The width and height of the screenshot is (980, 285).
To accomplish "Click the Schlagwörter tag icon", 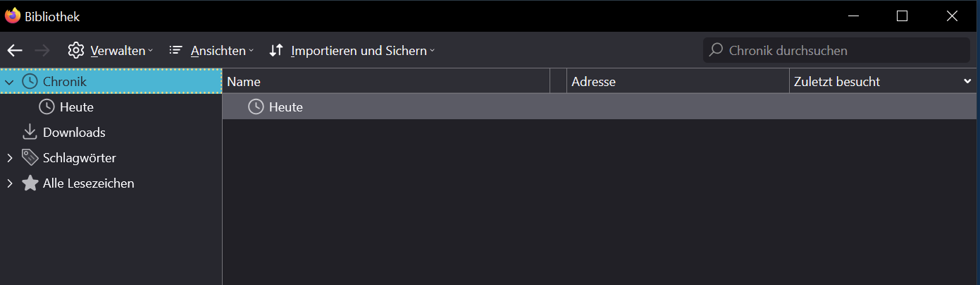I will pos(30,158).
